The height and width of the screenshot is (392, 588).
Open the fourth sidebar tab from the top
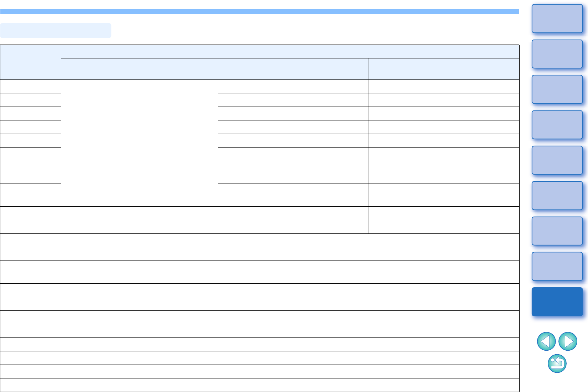(557, 125)
